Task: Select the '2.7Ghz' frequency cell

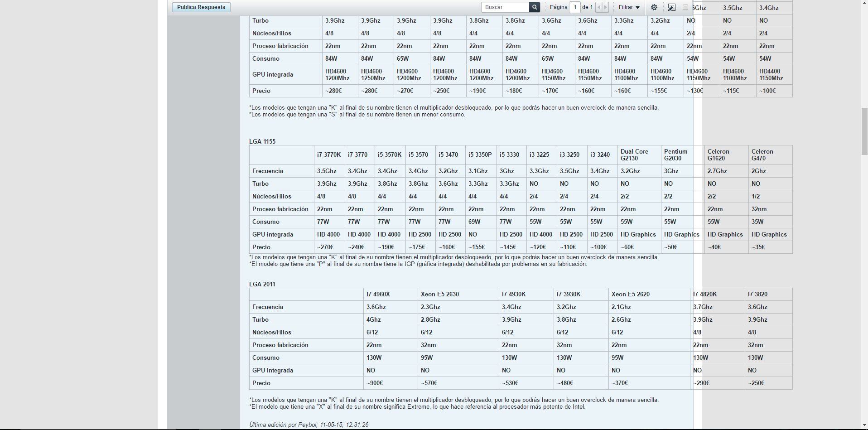Action: click(x=726, y=171)
